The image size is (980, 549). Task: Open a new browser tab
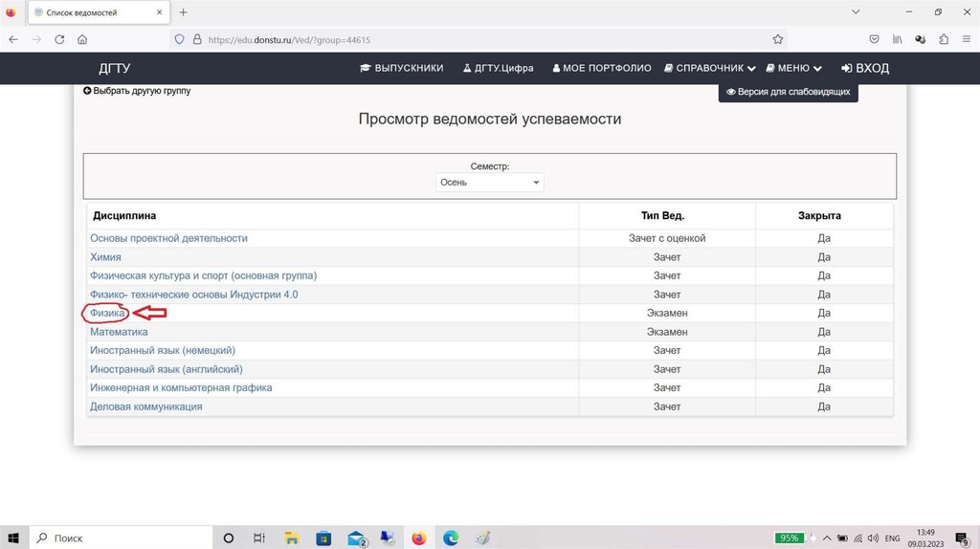tap(183, 12)
